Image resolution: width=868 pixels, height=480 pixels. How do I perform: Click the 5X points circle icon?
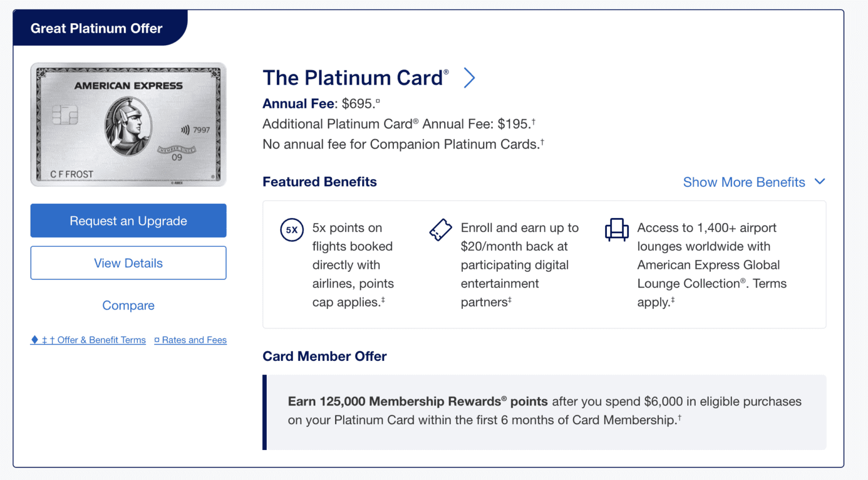[x=292, y=230]
